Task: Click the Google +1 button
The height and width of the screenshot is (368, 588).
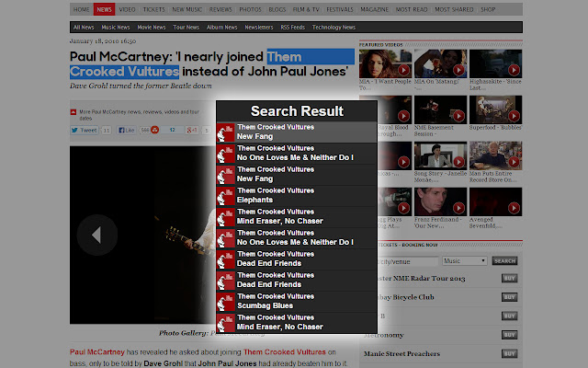Action: pos(192,131)
